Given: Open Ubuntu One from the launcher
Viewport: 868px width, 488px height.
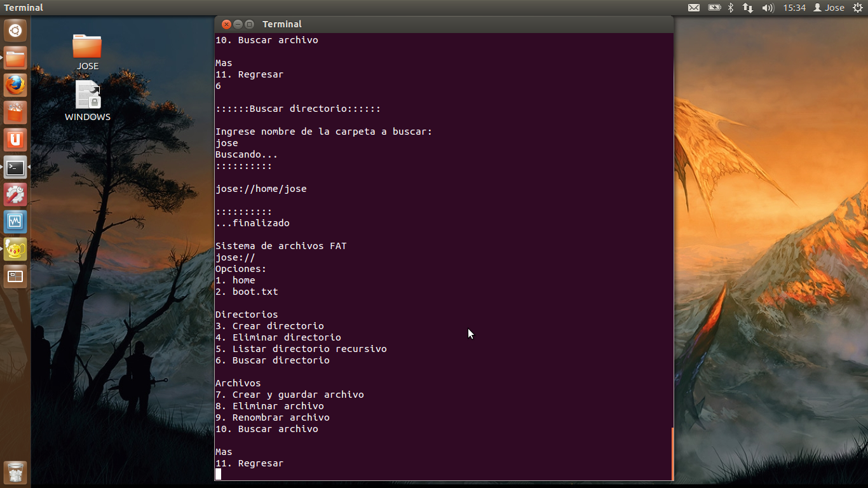Looking at the screenshot, I should [15, 140].
